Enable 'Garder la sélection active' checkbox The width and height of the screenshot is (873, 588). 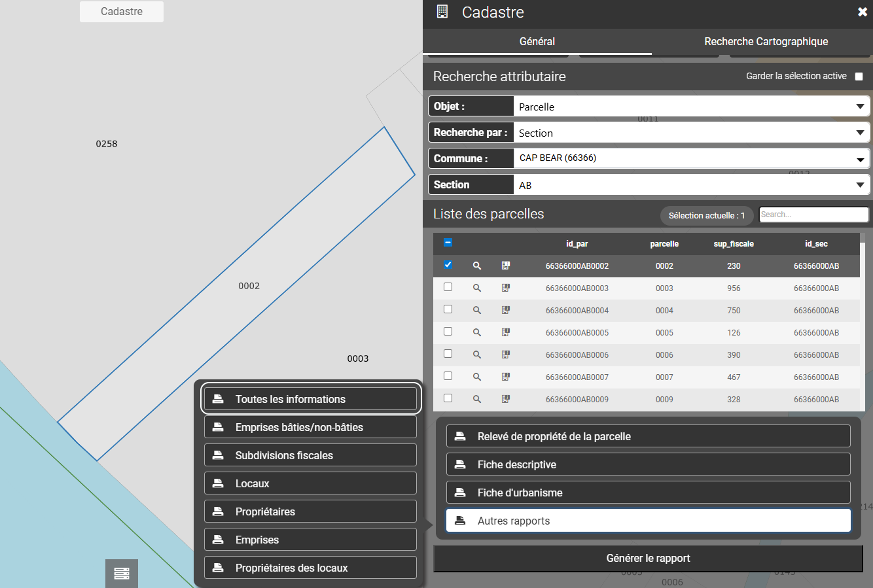(x=859, y=77)
